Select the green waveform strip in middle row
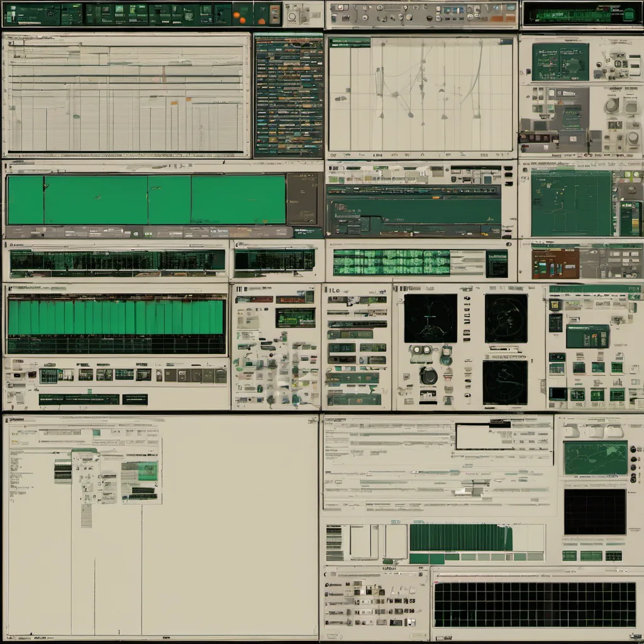This screenshot has height=644, width=644. click(391, 262)
